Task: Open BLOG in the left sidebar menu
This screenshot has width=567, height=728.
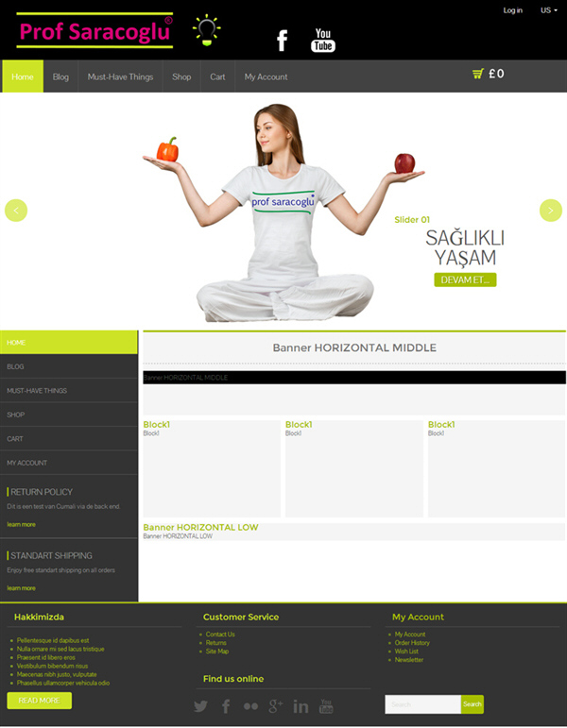Action: click(x=69, y=366)
